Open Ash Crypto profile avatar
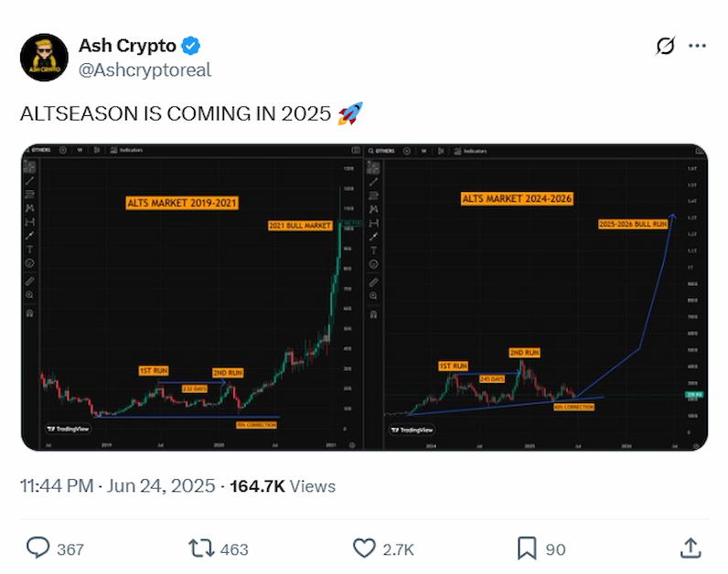728x574 pixels. coord(44,57)
